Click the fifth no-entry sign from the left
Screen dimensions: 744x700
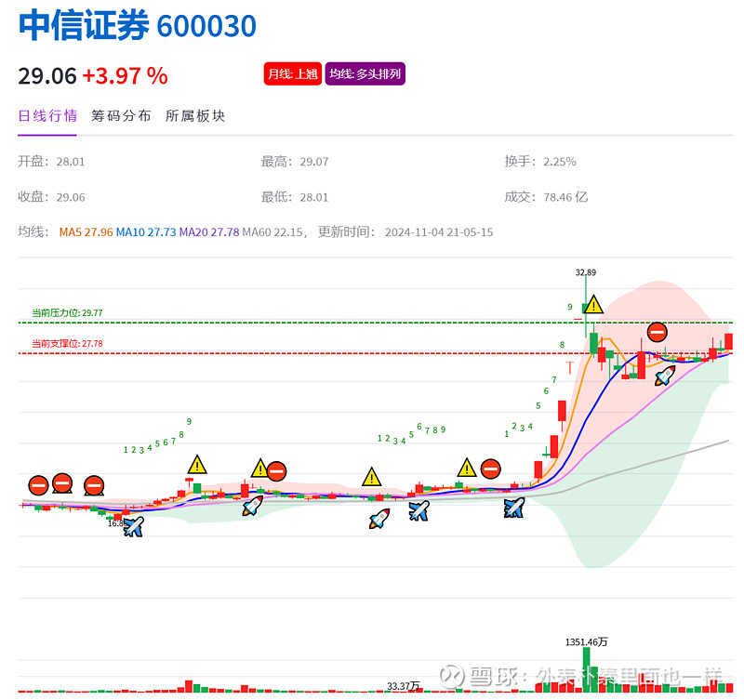pyautogui.click(x=491, y=469)
